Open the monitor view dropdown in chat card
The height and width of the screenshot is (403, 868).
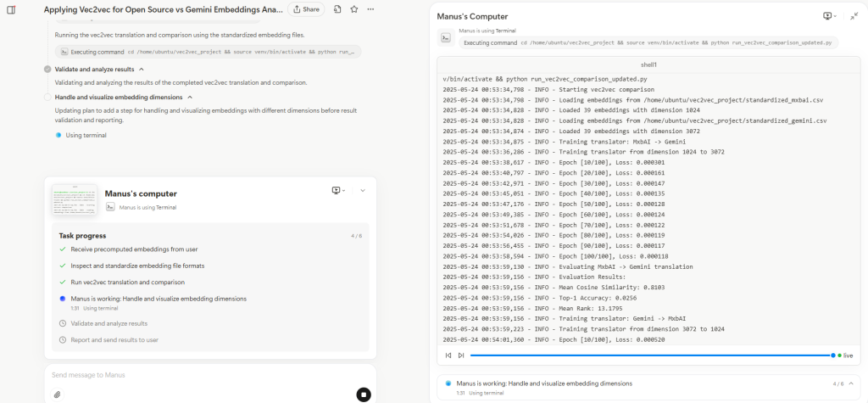pos(337,190)
